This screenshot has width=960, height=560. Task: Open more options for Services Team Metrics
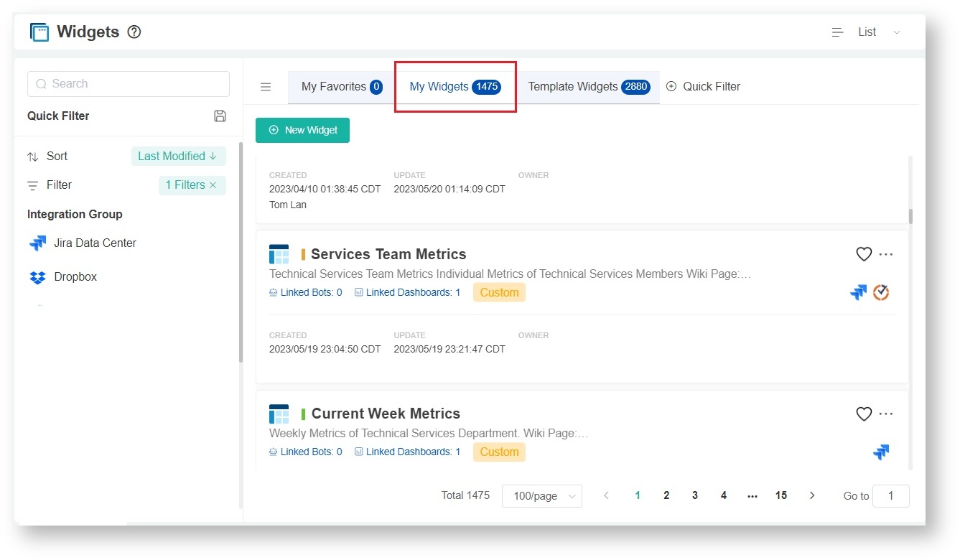[x=886, y=254]
